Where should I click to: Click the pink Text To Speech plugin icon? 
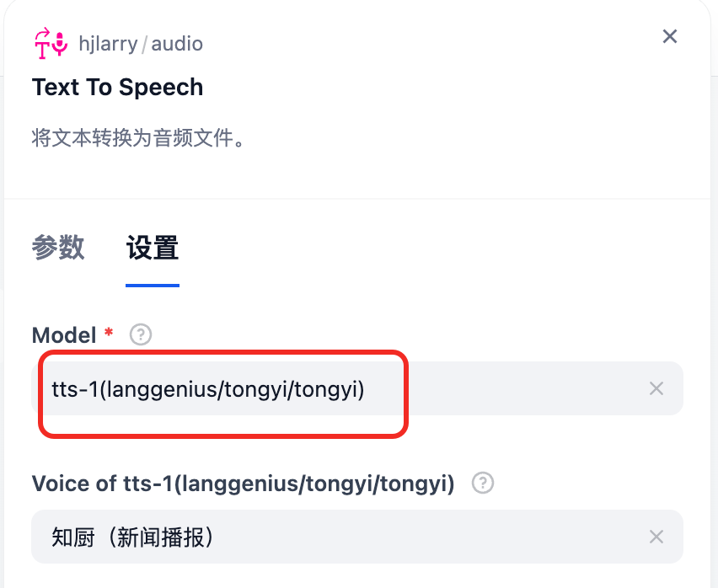click(48, 43)
